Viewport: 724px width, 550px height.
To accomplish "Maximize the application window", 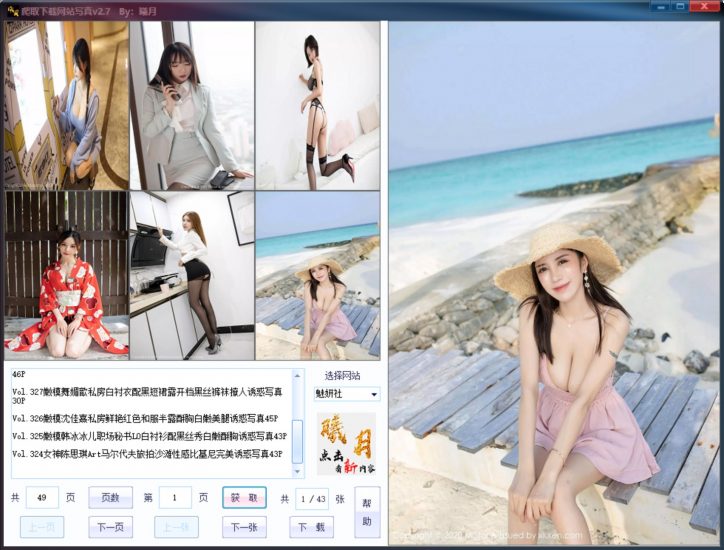I will click(680, 6).
